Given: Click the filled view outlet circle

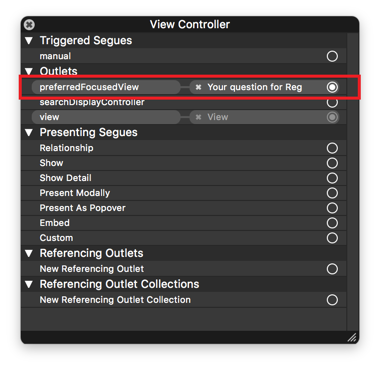Looking at the screenshot, I should pyautogui.click(x=332, y=117).
